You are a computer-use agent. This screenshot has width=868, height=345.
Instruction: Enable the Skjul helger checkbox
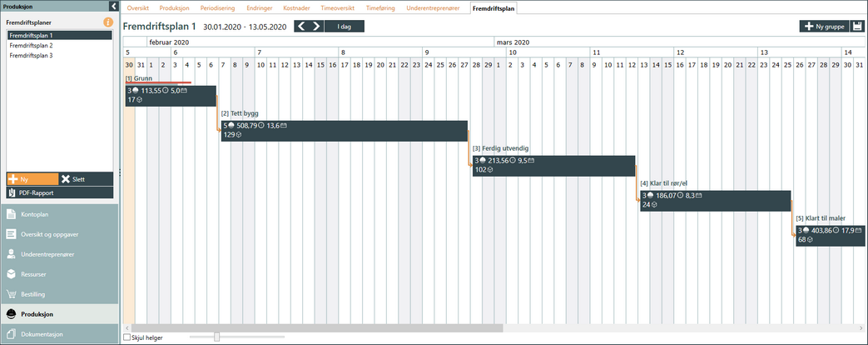127,337
